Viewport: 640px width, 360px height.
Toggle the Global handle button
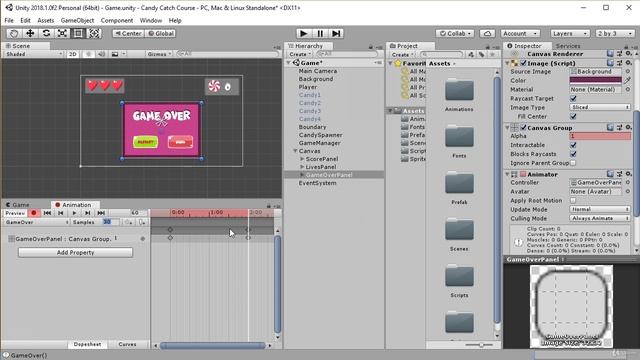(160, 33)
